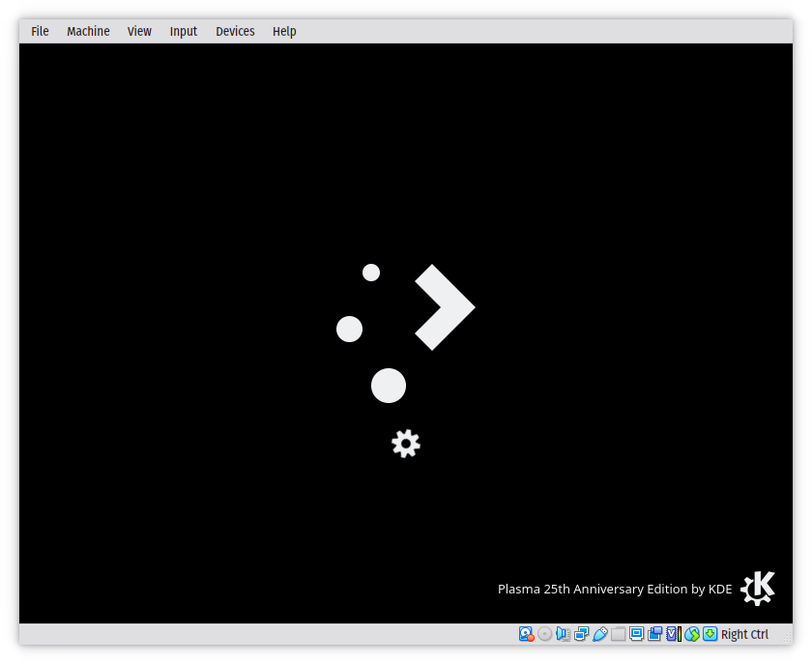The height and width of the screenshot is (664, 812).
Task: Click the window resize grip in status bar
Action: pyautogui.click(x=787, y=637)
